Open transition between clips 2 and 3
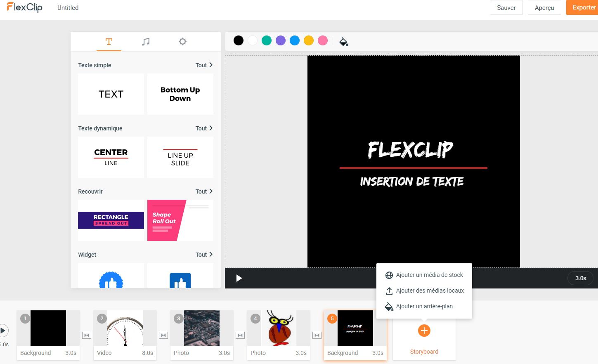This screenshot has width=598, height=364. [x=163, y=335]
